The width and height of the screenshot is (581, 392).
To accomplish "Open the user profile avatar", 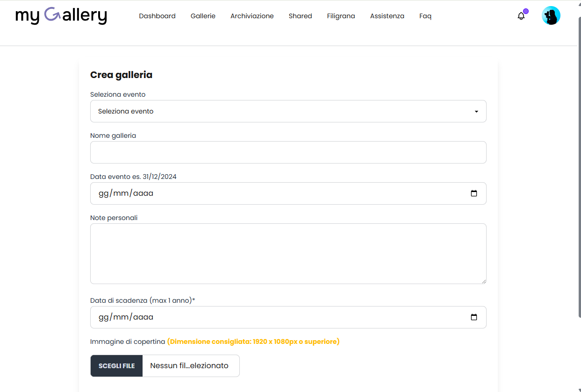I will coord(551,16).
